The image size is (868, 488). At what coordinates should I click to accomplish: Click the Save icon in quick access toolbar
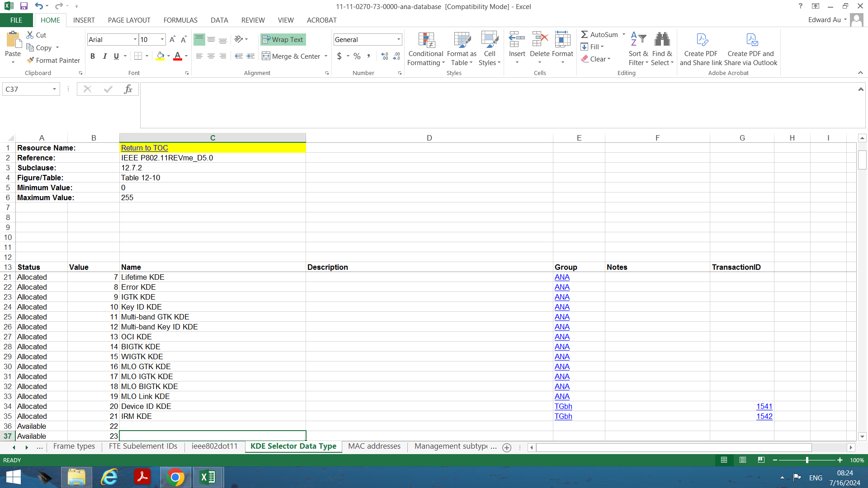pyautogui.click(x=24, y=6)
